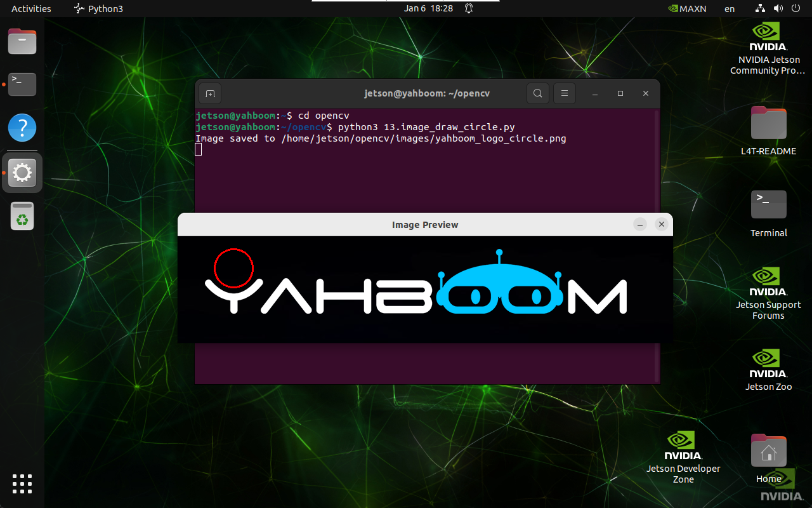The height and width of the screenshot is (508, 812).
Task: Open Settings from the dock
Action: pos(22,173)
